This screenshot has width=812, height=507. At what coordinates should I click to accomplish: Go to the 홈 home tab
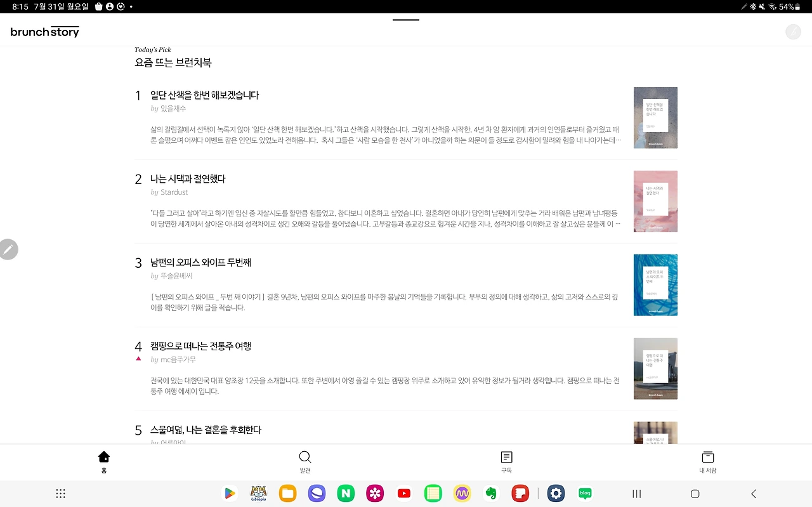tap(104, 462)
